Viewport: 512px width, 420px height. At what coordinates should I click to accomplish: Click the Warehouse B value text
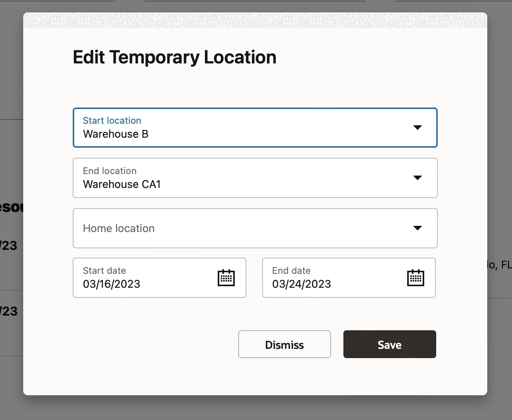(116, 134)
